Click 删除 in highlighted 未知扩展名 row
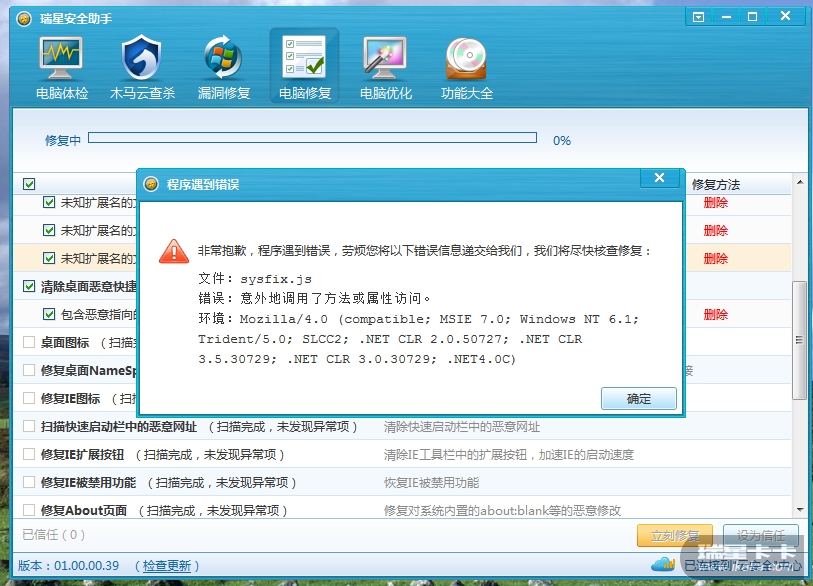This screenshot has height=586, width=813. (716, 258)
